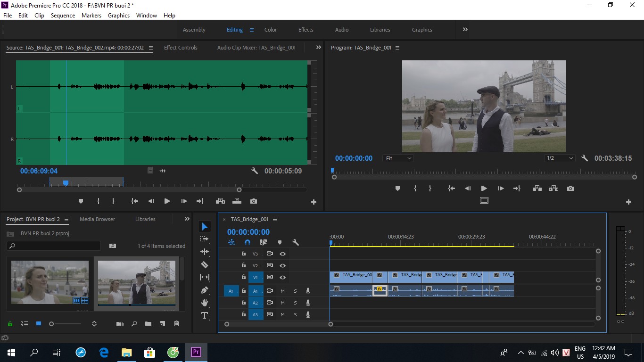644x362 pixels.
Task: Switch to the Color workspace tab
Action: point(271,30)
